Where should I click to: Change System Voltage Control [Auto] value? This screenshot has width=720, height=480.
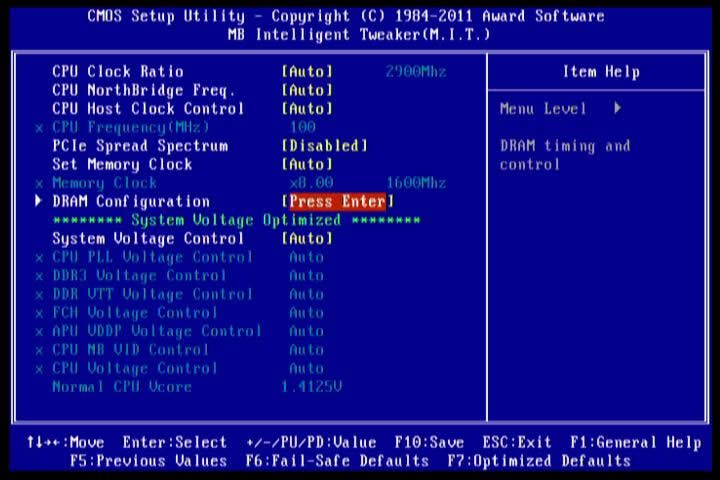307,239
